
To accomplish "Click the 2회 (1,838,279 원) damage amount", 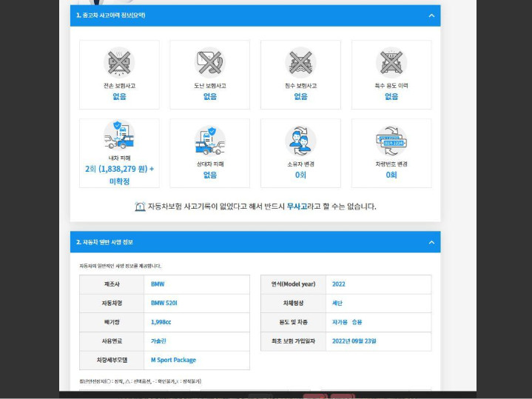I will click(119, 169).
